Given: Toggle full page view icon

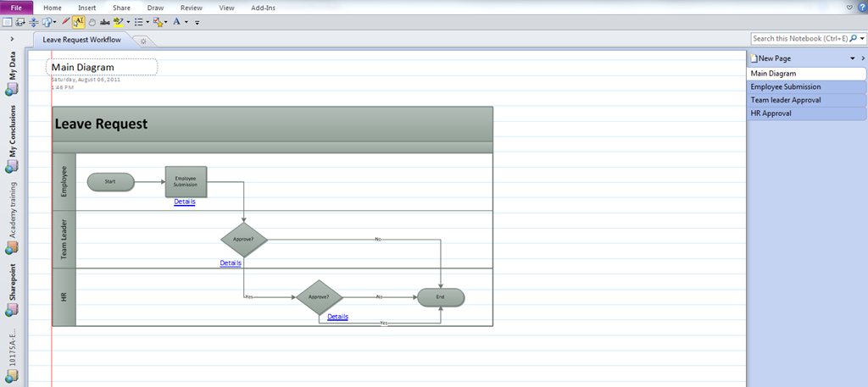Looking at the screenshot, I should [x=7, y=22].
